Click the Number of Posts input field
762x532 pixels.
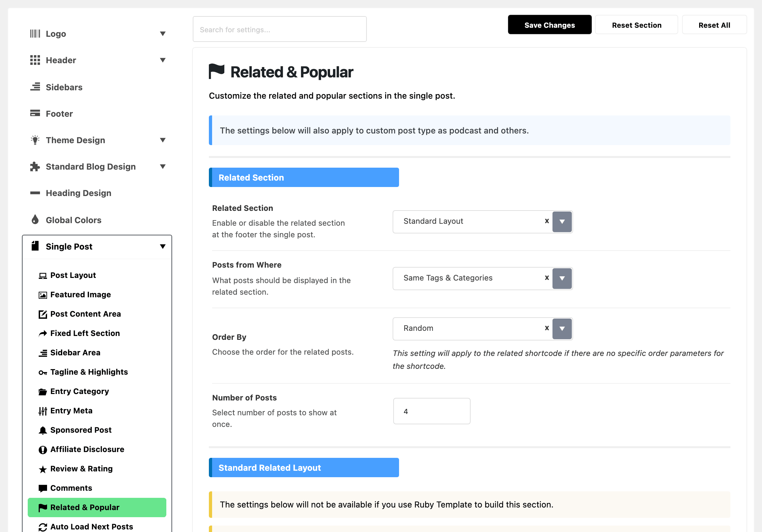(432, 411)
